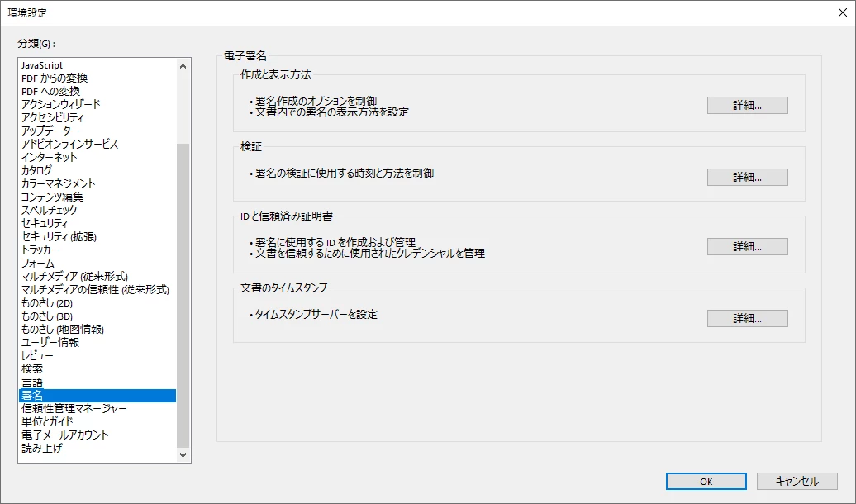
Task: Open ユーザー情報 category
Action: point(97,342)
